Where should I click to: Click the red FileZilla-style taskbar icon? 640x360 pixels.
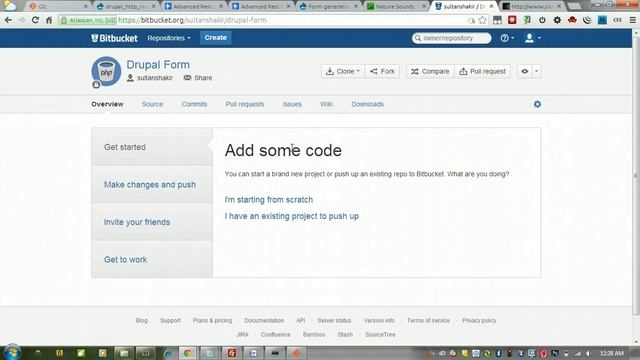tap(231, 353)
